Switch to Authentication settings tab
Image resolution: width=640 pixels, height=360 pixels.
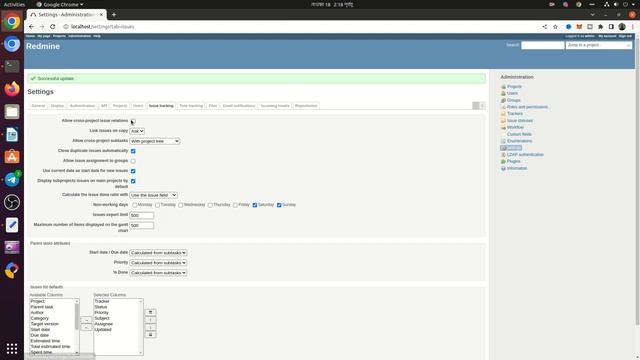[82, 106]
